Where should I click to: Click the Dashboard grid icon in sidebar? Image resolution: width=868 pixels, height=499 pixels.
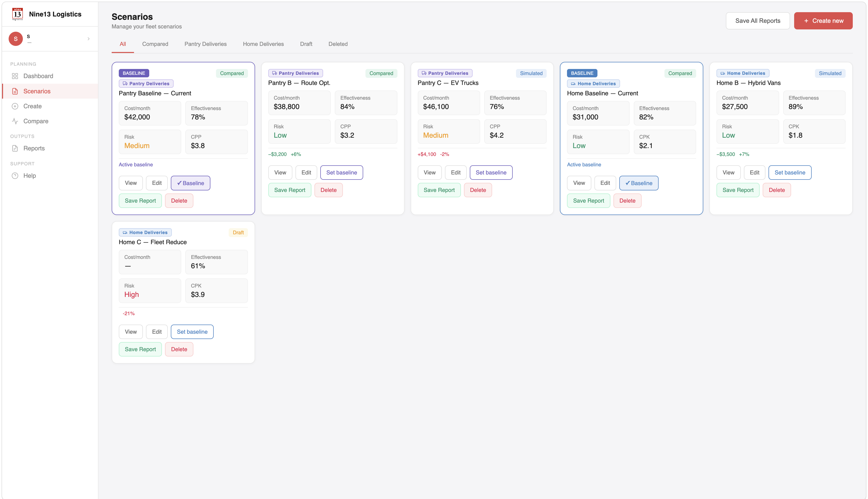(15, 76)
